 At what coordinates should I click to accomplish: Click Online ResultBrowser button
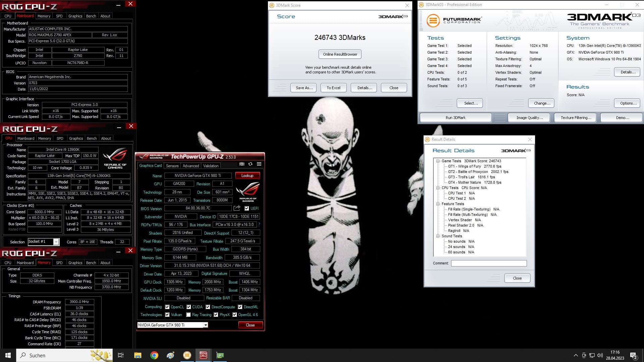pyautogui.click(x=340, y=54)
